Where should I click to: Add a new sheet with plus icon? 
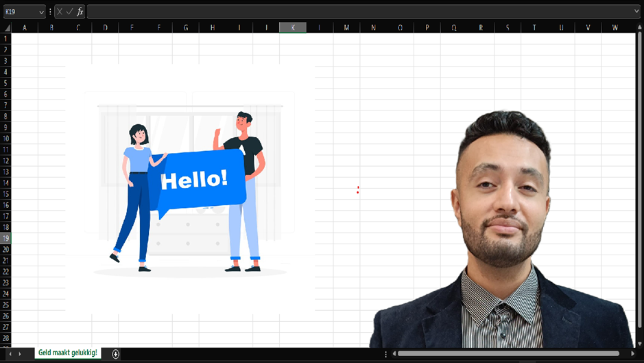tap(115, 353)
